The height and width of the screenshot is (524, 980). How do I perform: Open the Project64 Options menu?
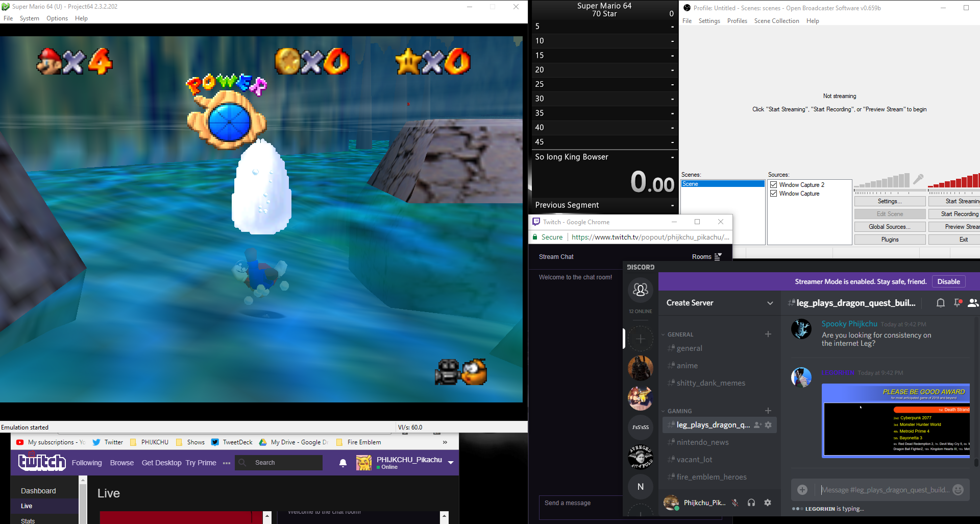click(x=57, y=18)
